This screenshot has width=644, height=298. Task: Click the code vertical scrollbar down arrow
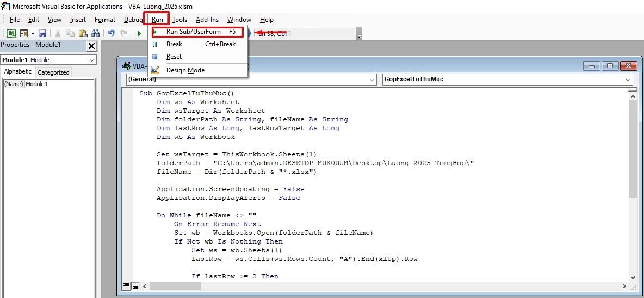click(633, 277)
